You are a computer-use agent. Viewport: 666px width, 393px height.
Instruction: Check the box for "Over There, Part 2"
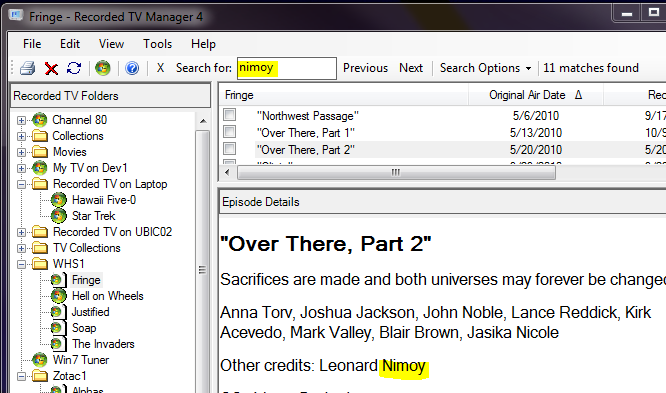230,149
